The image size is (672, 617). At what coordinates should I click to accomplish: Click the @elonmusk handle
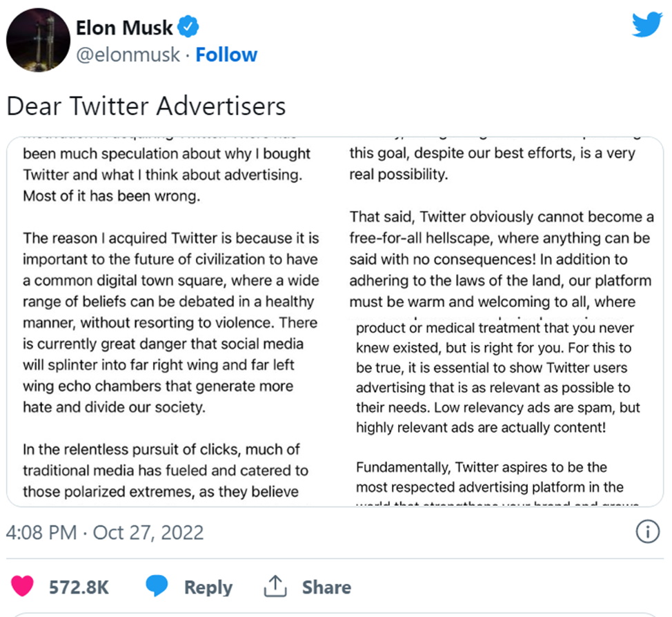click(x=128, y=55)
